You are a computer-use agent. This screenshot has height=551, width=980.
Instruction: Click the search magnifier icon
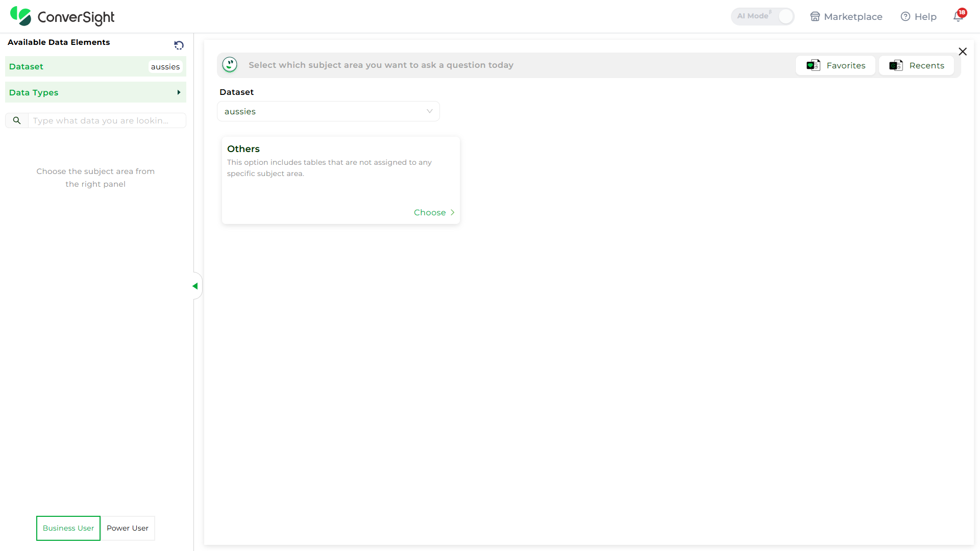click(x=17, y=120)
